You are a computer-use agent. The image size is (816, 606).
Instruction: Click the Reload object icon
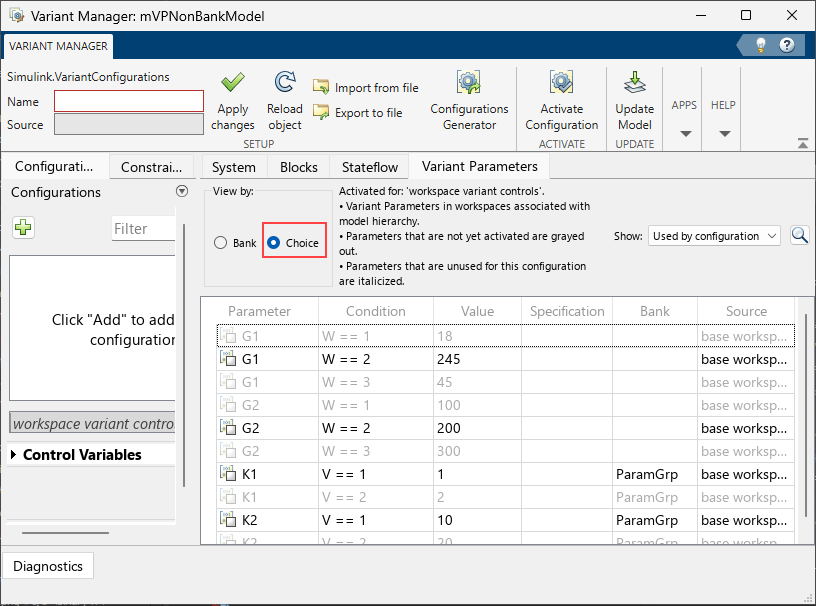coord(285,82)
